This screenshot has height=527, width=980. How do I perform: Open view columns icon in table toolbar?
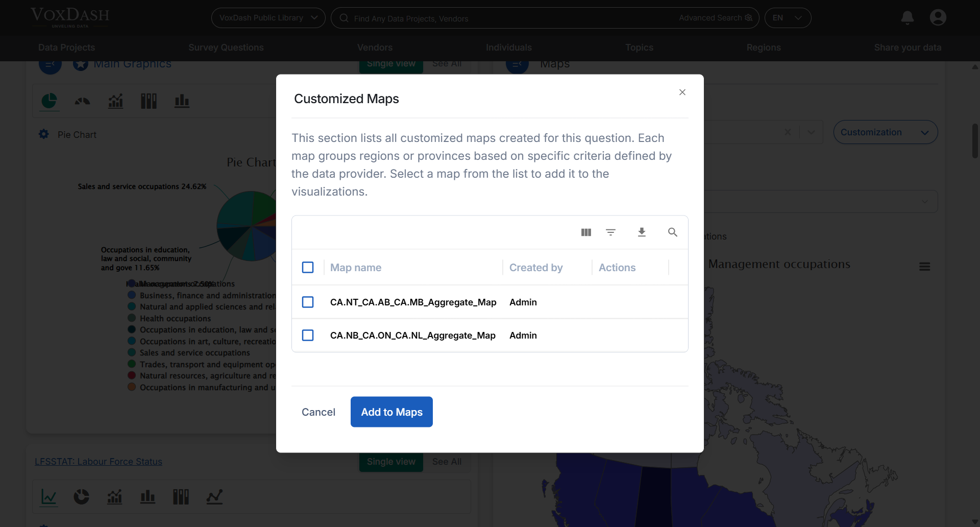tap(586, 232)
